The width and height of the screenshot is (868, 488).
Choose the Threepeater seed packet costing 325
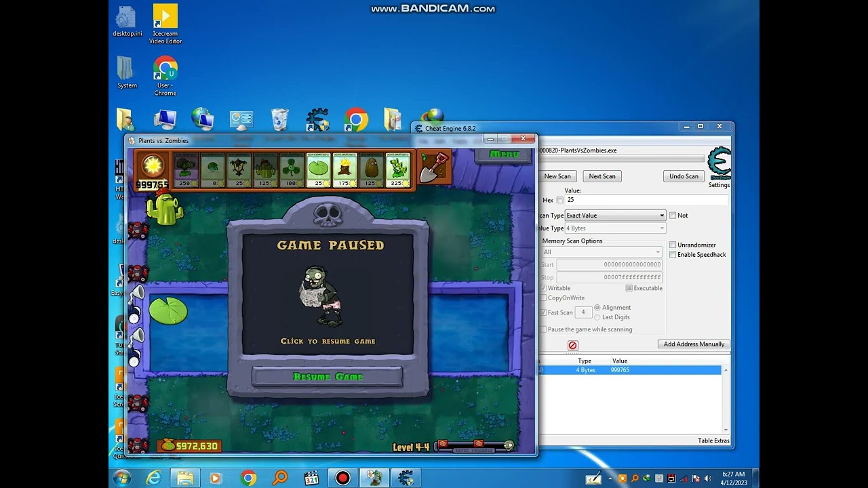(x=398, y=170)
